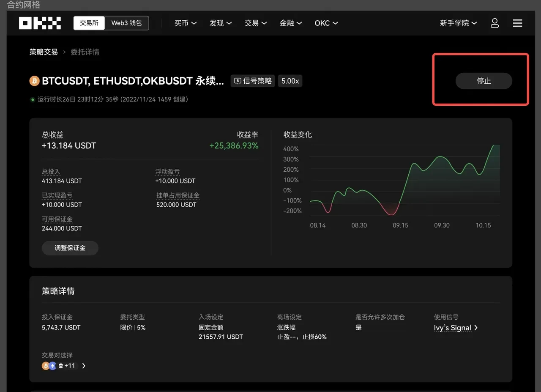Click the 信号策略 tag
541x392 pixels.
coord(253,81)
